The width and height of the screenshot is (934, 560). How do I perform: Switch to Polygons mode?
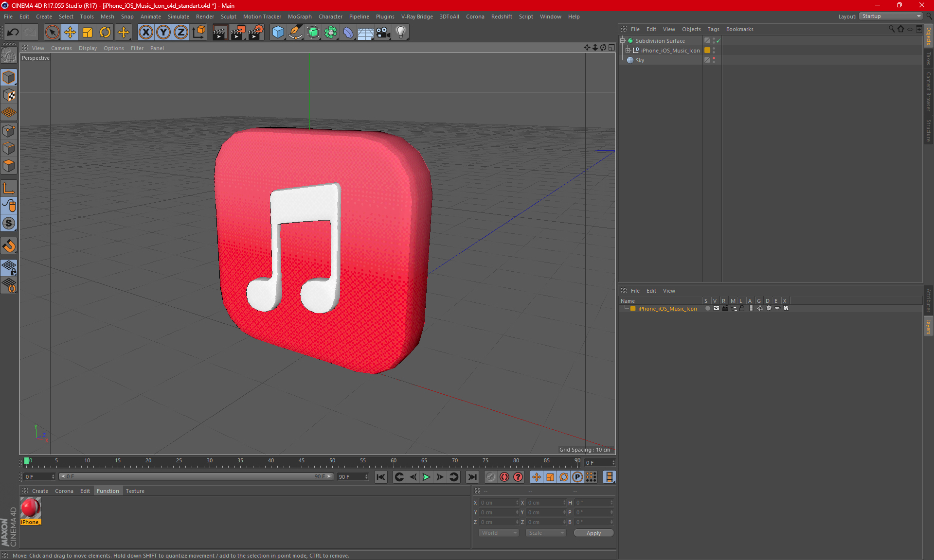pyautogui.click(x=9, y=166)
